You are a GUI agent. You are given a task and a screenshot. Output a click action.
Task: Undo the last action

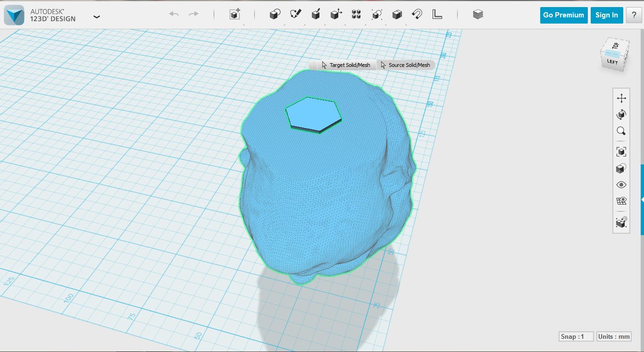pos(174,14)
